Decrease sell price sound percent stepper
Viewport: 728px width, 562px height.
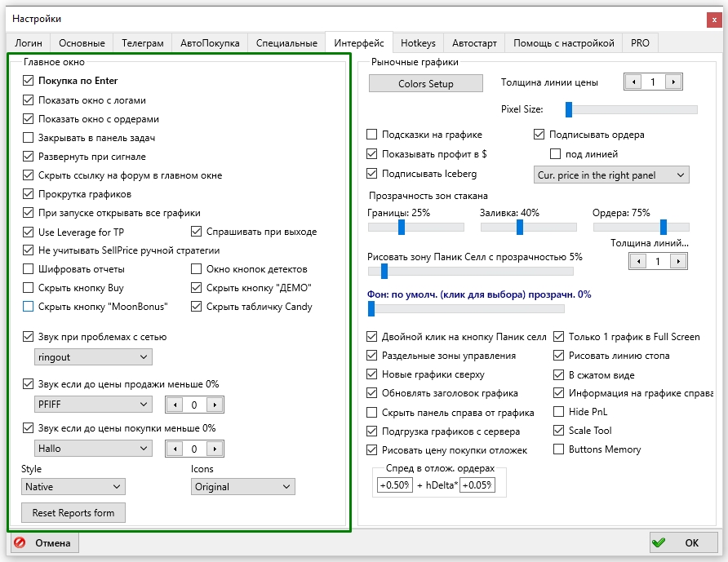pyautogui.click(x=175, y=405)
